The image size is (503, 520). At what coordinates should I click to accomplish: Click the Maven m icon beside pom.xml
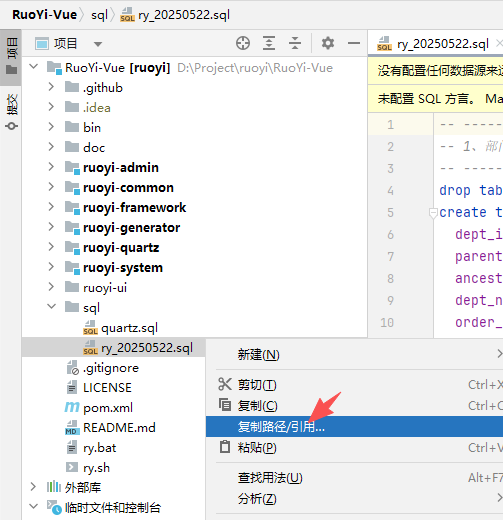[72, 407]
